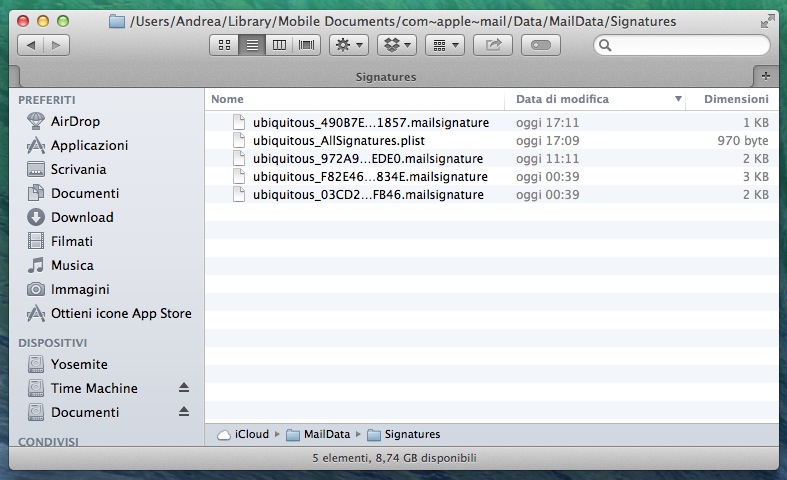Eject the Documenti disk
This screenshot has height=480, width=787.
[184, 412]
